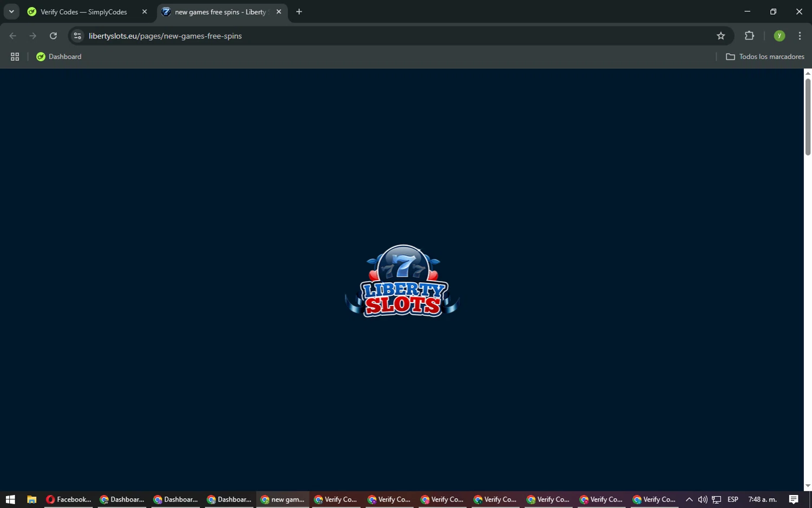Screen dimensions: 812x508
Task: Switch to third Dashboard taskbar window
Action: (x=230, y=499)
